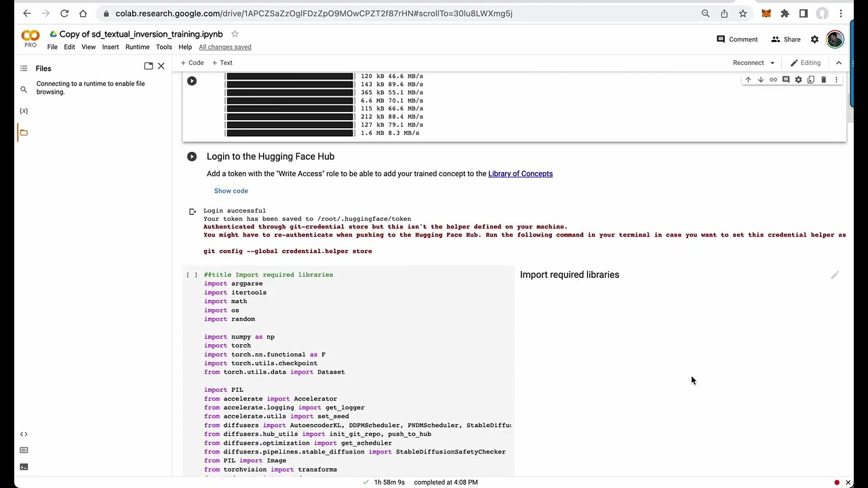Add a new Text cell
This screenshot has width=868, height=488.
222,62
